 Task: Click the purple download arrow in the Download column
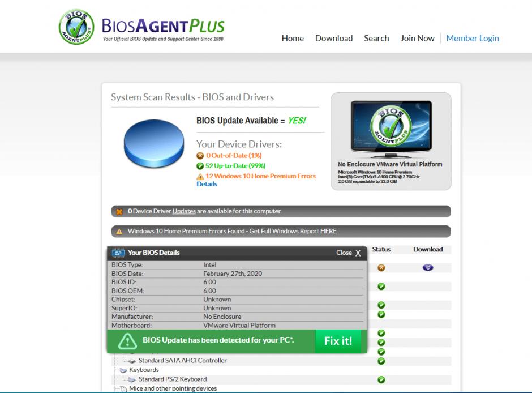pyautogui.click(x=428, y=268)
